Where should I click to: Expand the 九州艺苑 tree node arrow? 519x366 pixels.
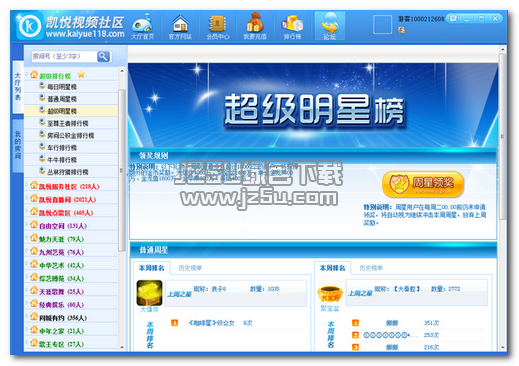click(27, 251)
